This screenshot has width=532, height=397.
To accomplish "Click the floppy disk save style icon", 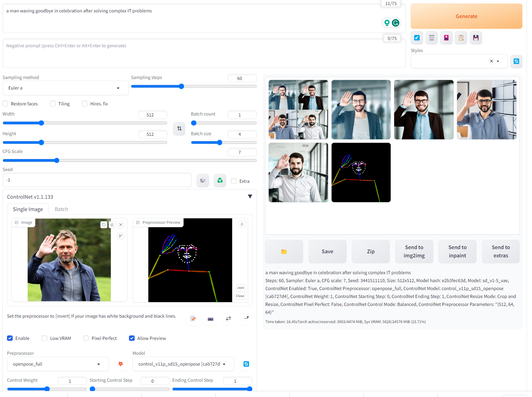I will pyautogui.click(x=475, y=38).
